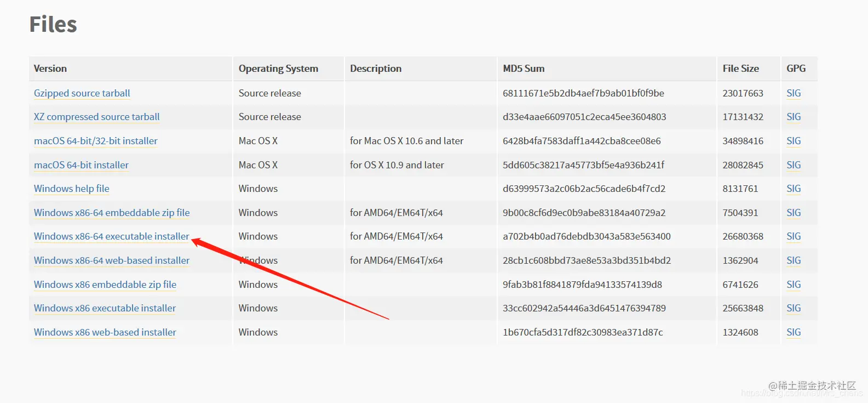Select MD5 5dd605c38217a45773bf5e4a936b241f

583,165
